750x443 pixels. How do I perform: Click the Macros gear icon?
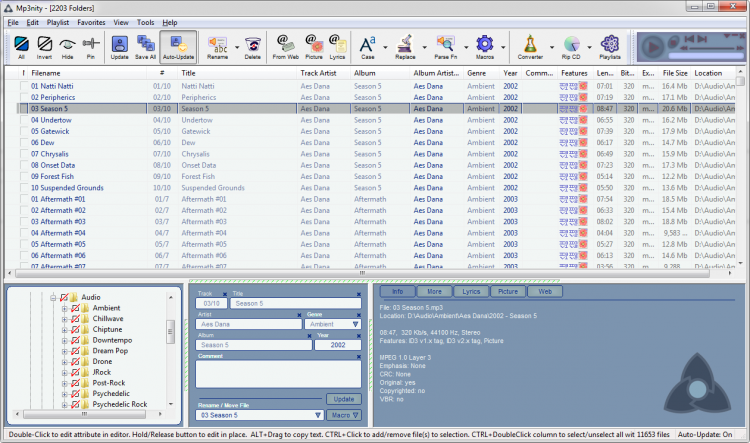coord(485,47)
